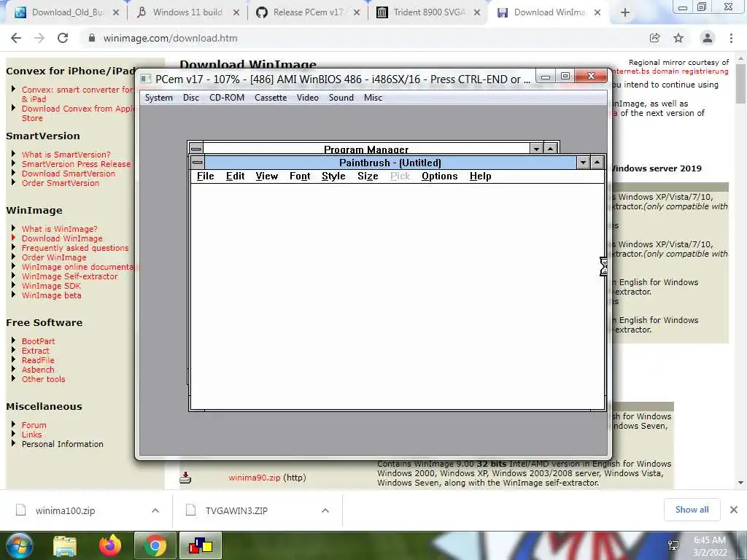Open PCem CD-ROM menu
The width and height of the screenshot is (747, 560).
[x=227, y=98]
